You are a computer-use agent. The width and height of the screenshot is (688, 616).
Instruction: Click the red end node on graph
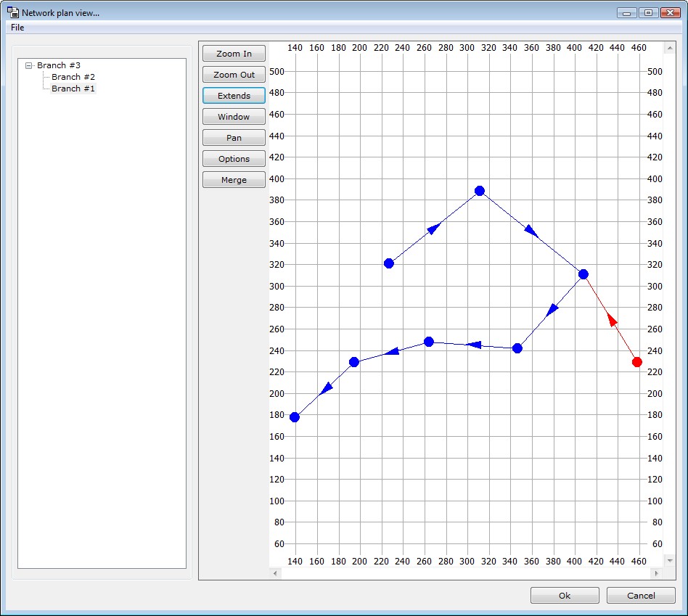coord(637,362)
